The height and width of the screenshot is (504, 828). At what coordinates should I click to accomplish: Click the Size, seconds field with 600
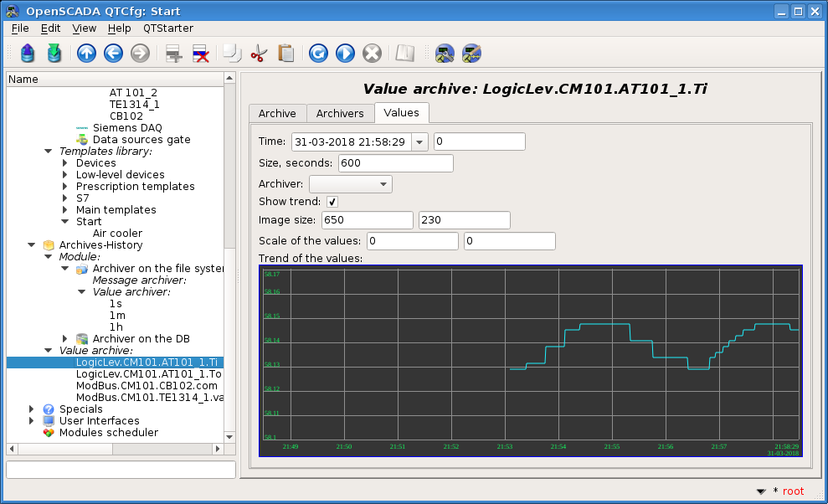point(395,163)
